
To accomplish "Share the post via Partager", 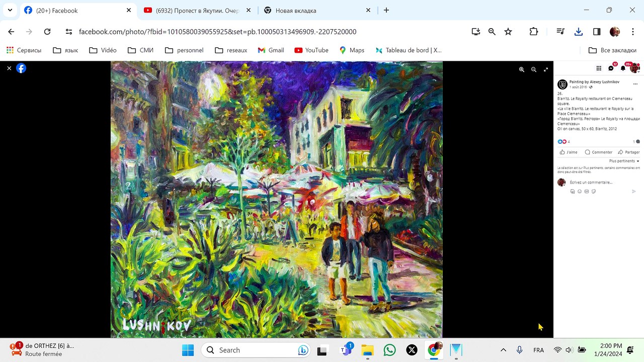I will coord(629,152).
